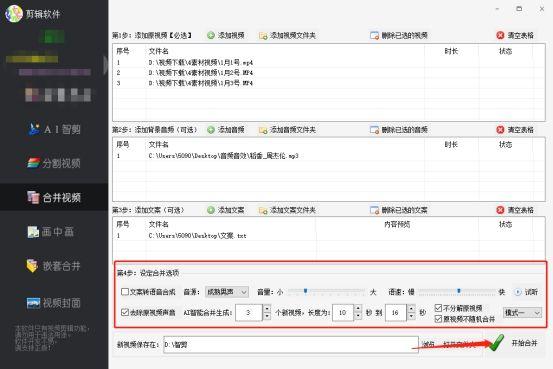This screenshot has width=553, height=369.
Task: Click the minimum length field showing 10
Action: coord(343,313)
